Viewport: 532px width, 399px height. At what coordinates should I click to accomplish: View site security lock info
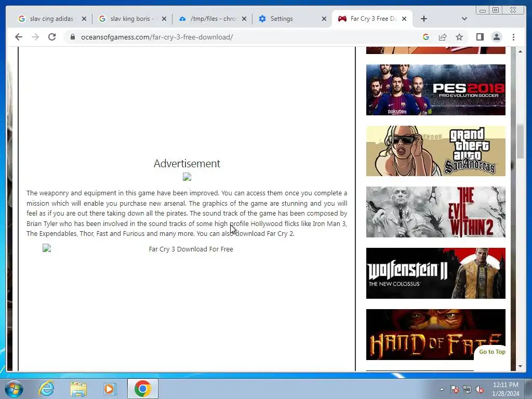pos(72,37)
